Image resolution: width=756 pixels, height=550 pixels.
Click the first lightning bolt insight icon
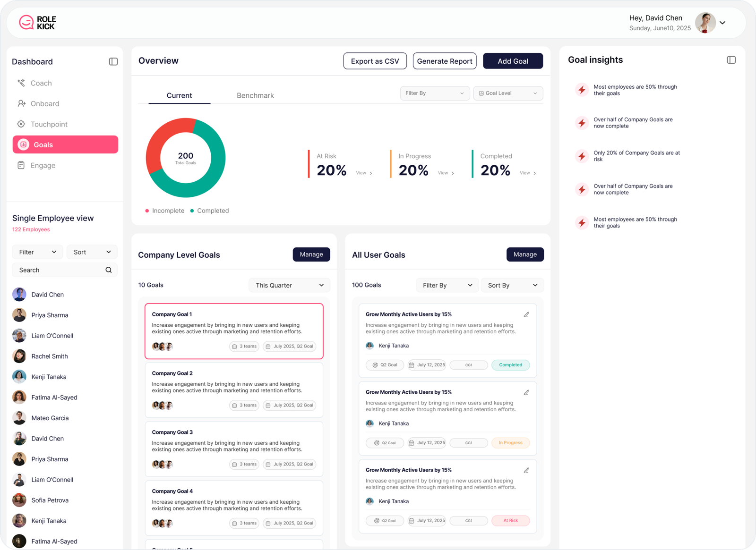coord(582,90)
